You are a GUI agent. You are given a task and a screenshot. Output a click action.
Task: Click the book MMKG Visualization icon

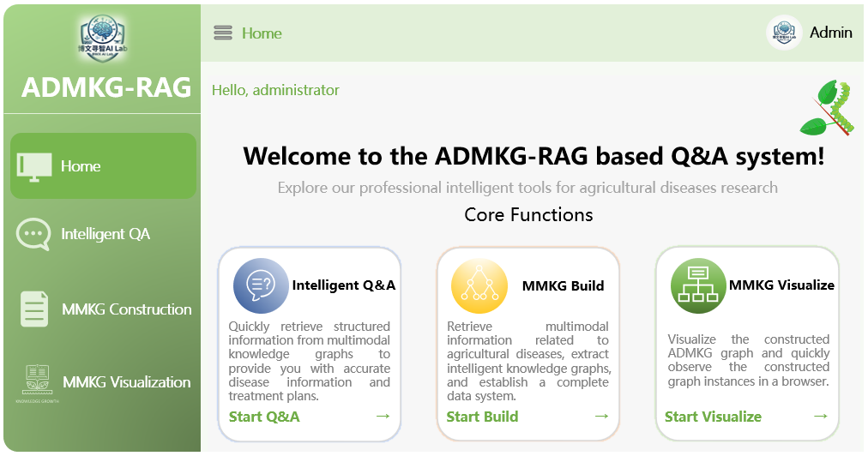click(x=37, y=381)
